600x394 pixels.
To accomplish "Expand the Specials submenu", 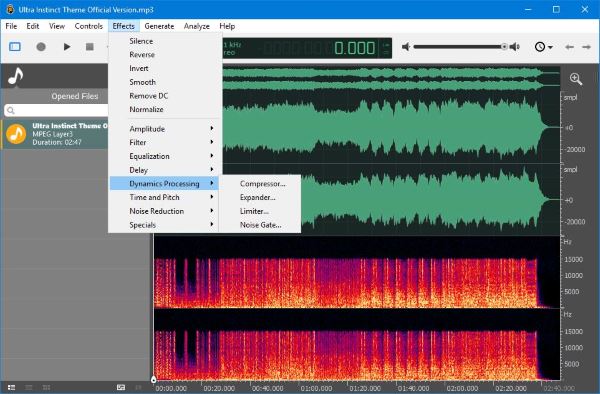I will (x=164, y=225).
